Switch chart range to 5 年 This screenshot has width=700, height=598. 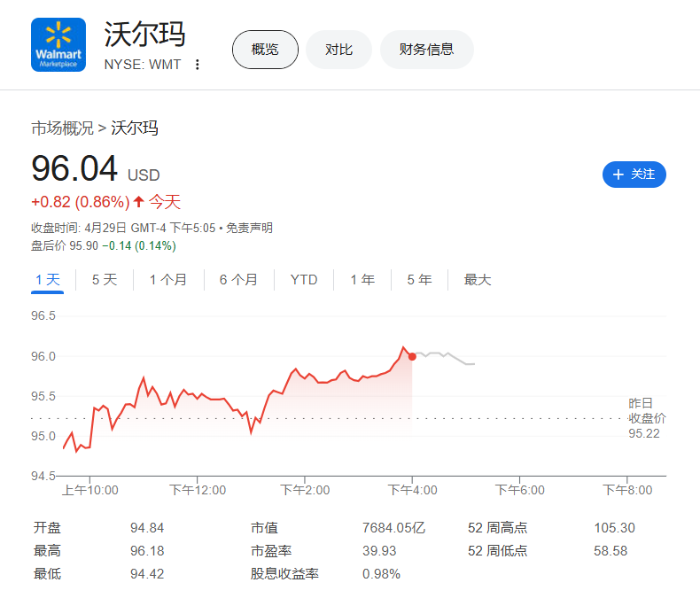point(419,280)
